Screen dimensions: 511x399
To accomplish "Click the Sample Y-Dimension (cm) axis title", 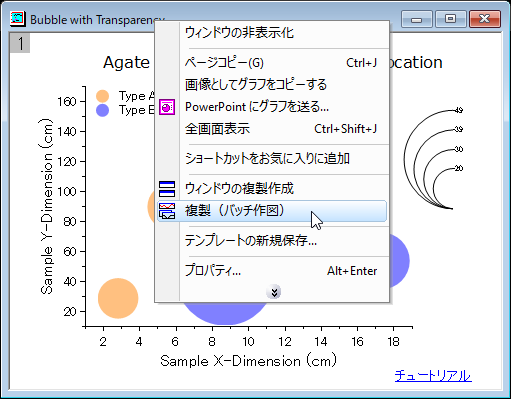I will click(x=47, y=206).
